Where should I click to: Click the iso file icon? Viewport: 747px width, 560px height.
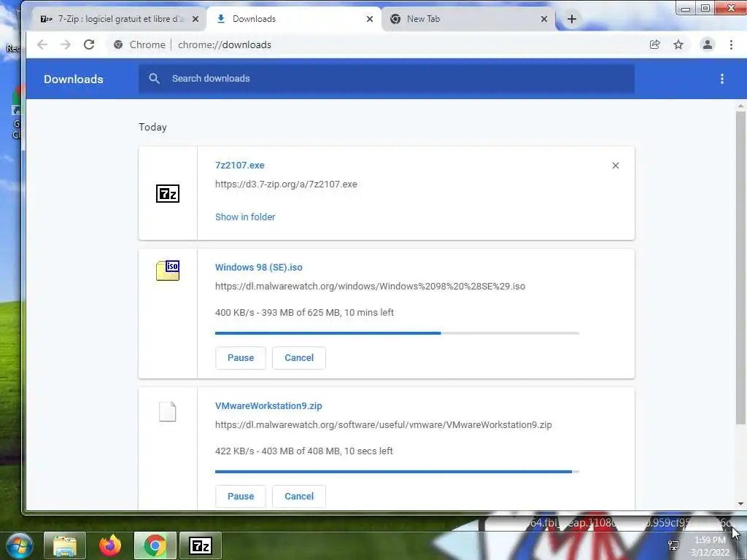tap(168, 271)
